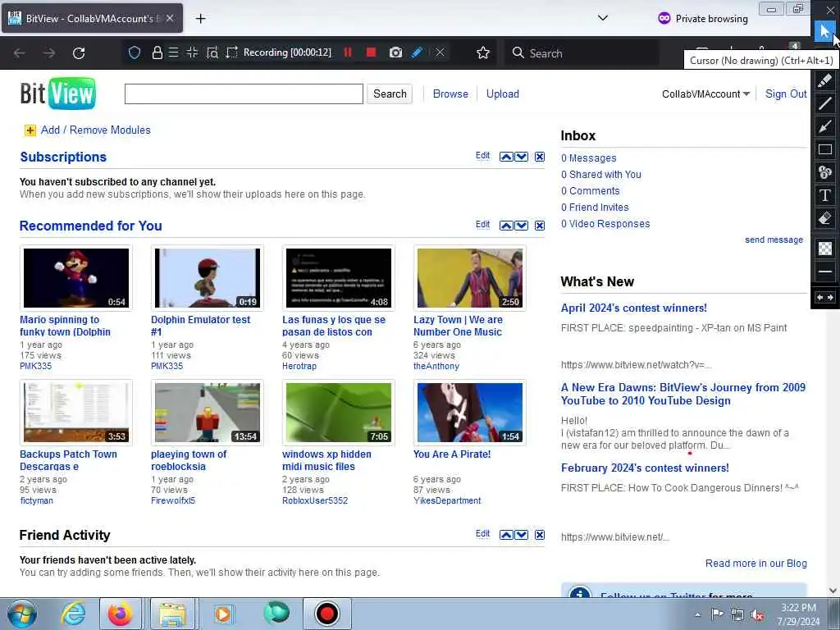Bookmark this page with star icon
The height and width of the screenshot is (630, 840).
coord(482,52)
